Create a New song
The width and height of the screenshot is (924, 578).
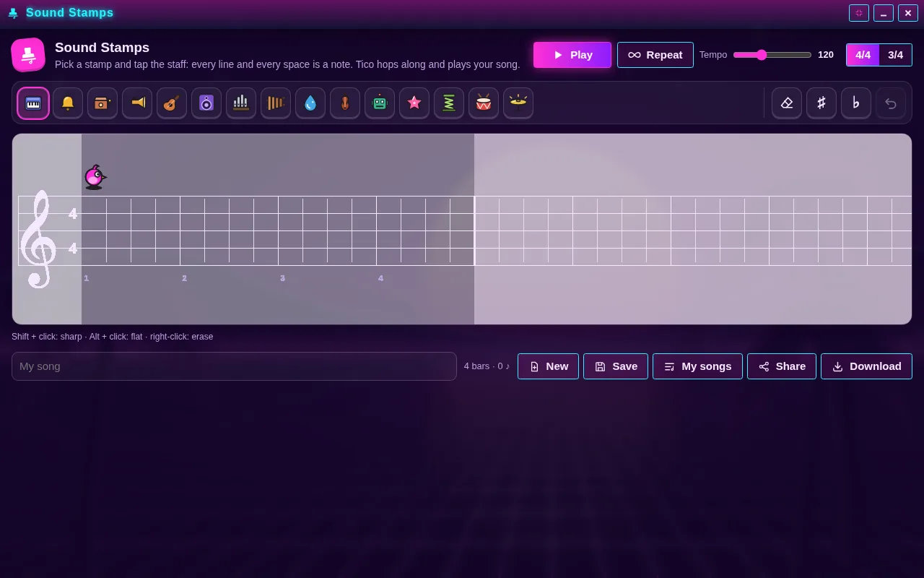click(548, 366)
